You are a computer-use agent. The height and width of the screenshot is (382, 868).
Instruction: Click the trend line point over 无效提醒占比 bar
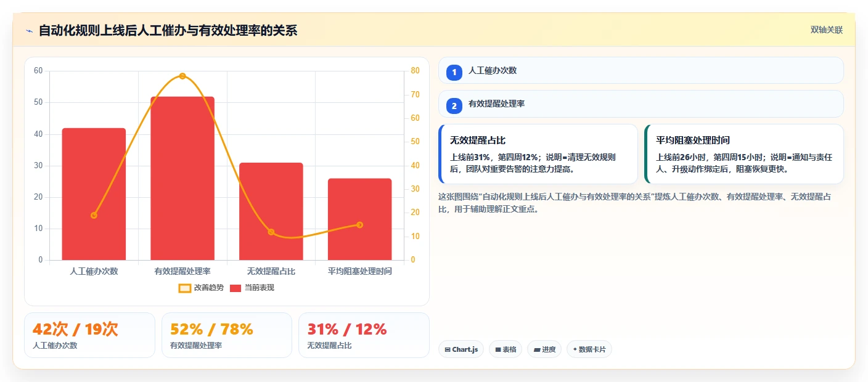coord(271,232)
